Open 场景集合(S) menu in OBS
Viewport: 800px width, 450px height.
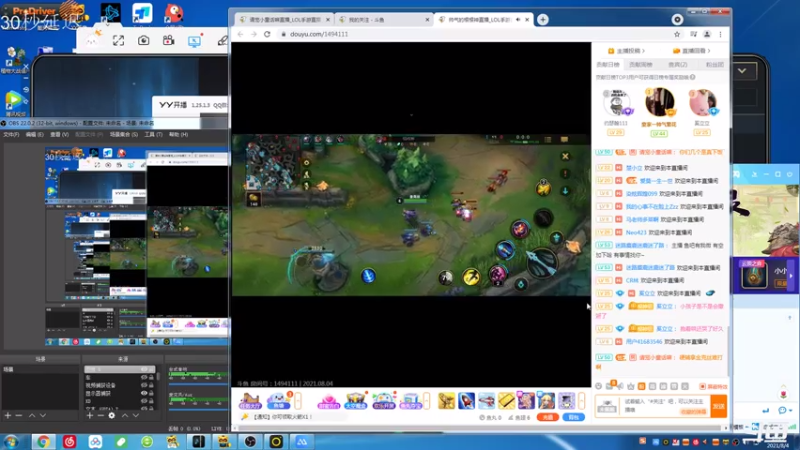point(124,135)
